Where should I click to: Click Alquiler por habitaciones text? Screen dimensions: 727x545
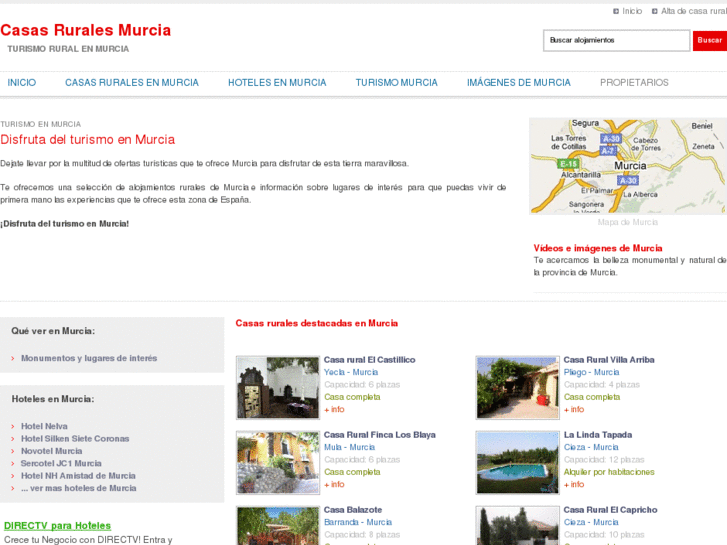[609, 472]
